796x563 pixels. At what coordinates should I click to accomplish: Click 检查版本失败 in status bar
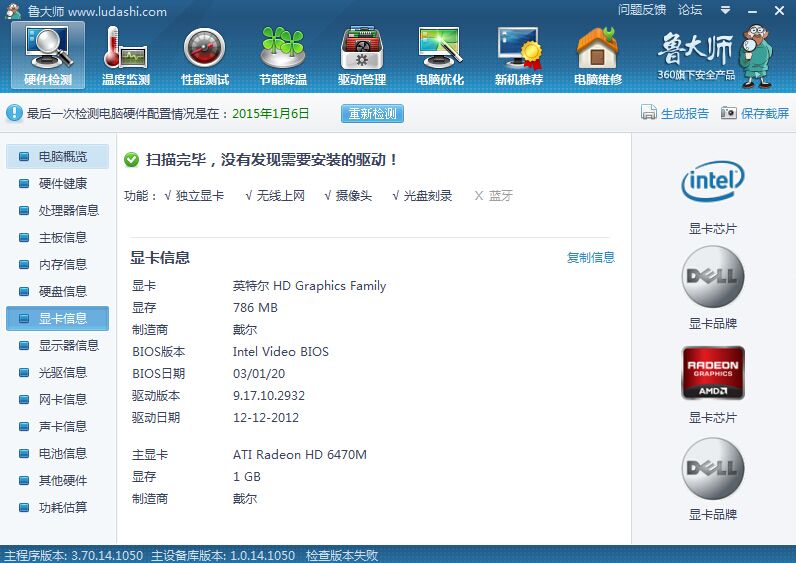tap(342, 555)
